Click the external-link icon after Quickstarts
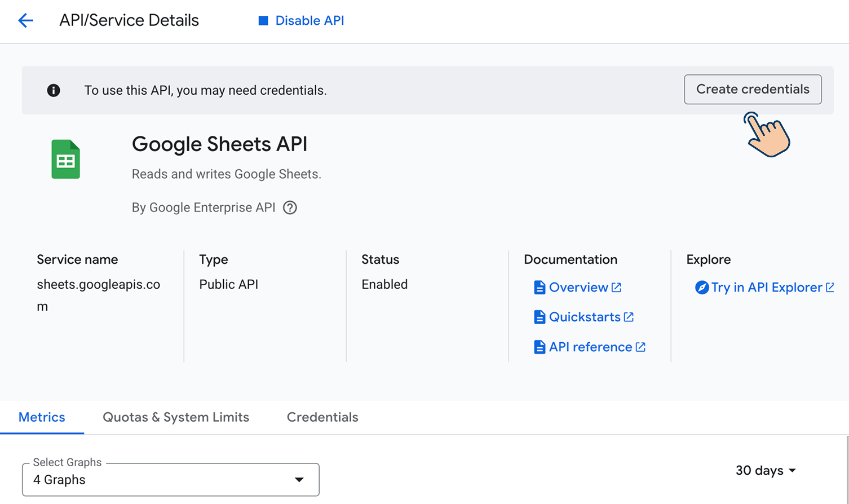Image resolution: width=849 pixels, height=504 pixels. (x=629, y=317)
